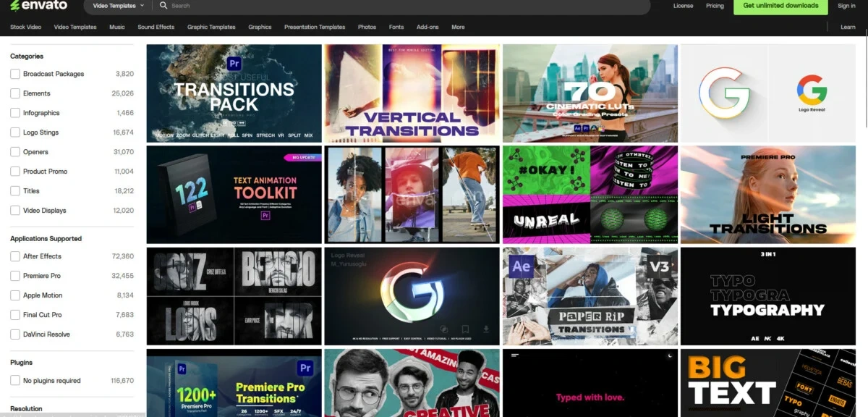The image size is (868, 417).
Task: Open Vertical Transitions thumbnail
Action: click(412, 93)
